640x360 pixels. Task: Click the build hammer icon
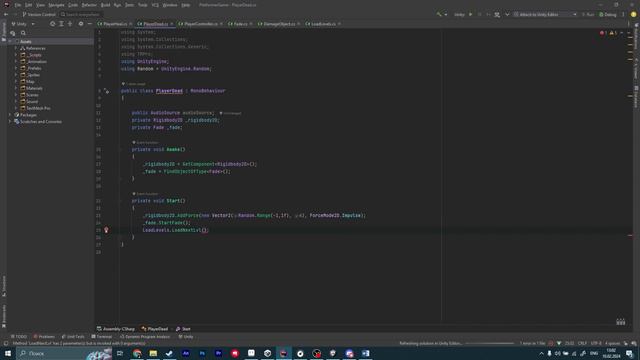[439, 14]
